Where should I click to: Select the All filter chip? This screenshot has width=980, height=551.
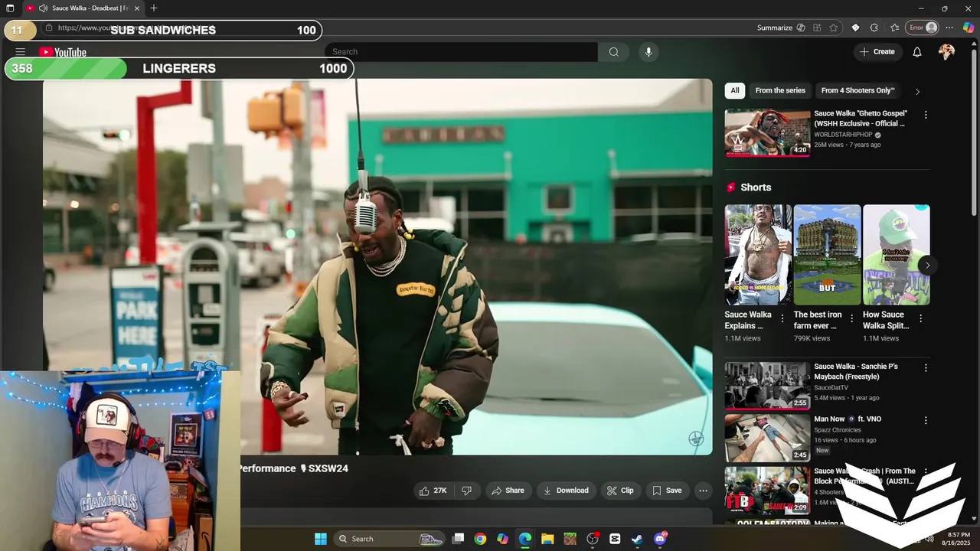coord(735,90)
